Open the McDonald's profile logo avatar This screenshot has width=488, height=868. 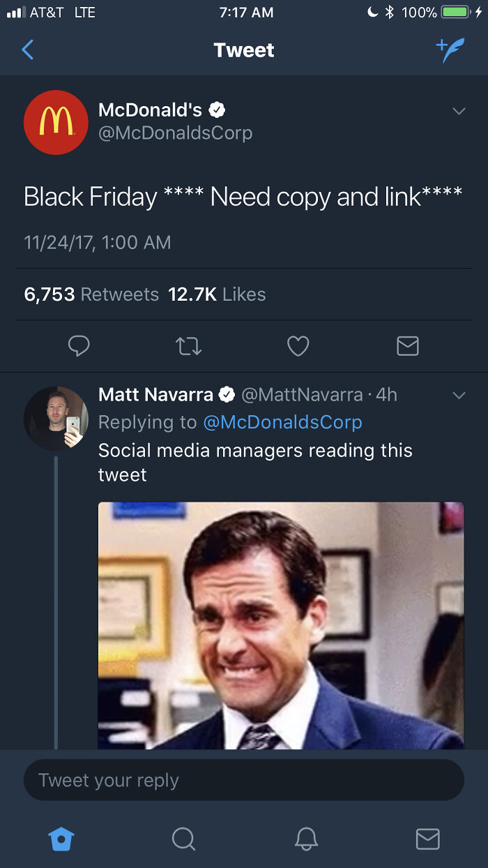coord(56,122)
